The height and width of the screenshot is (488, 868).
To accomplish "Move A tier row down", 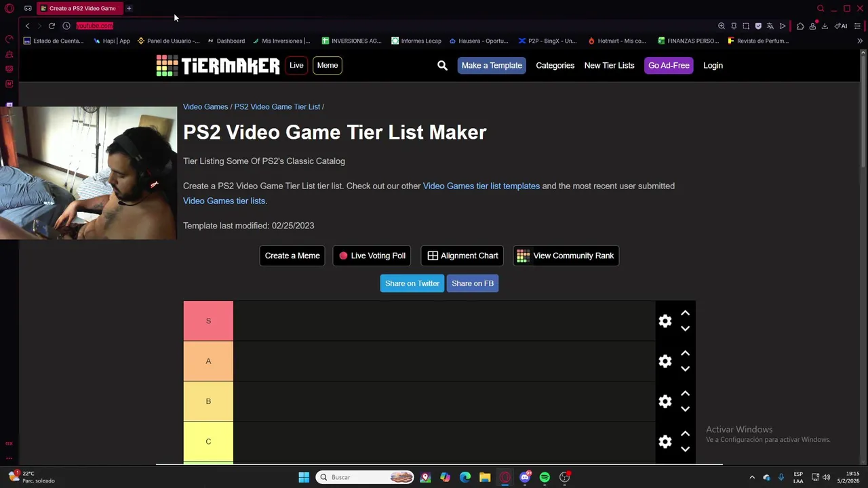I will [x=685, y=369].
